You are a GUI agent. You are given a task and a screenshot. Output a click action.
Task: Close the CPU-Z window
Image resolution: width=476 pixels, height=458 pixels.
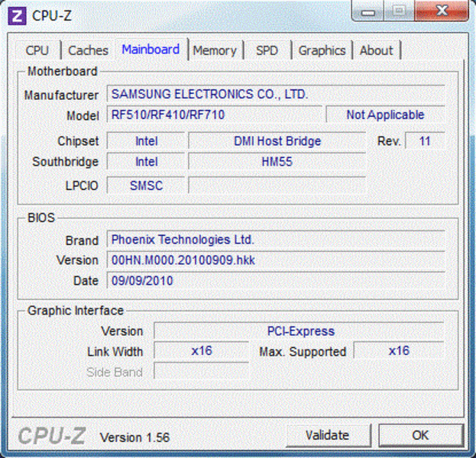(442, 11)
